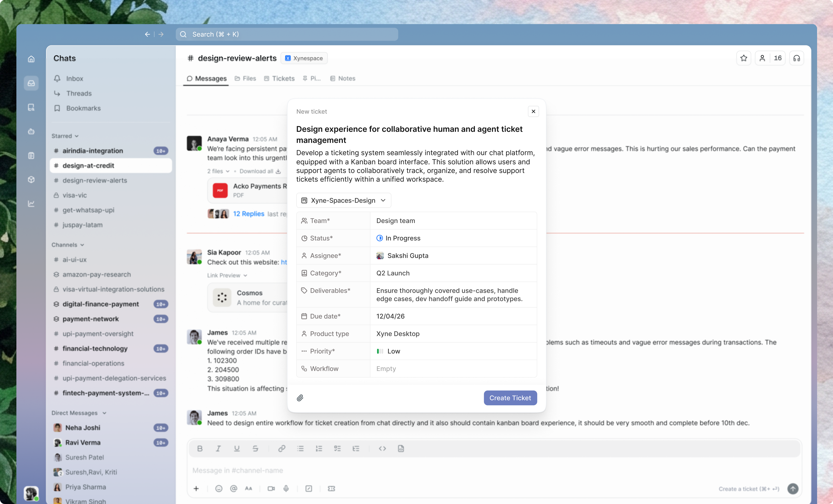
Task: Toggle italic formatting in message editor
Action: click(x=218, y=448)
